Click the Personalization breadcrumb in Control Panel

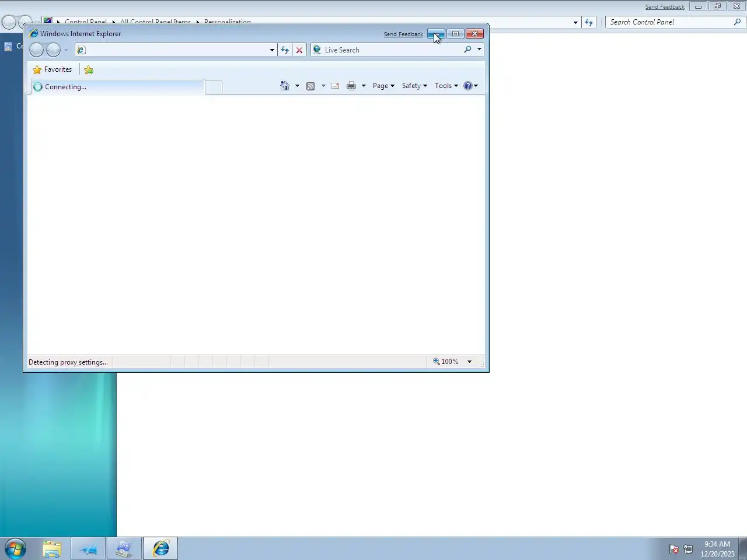pos(228,22)
